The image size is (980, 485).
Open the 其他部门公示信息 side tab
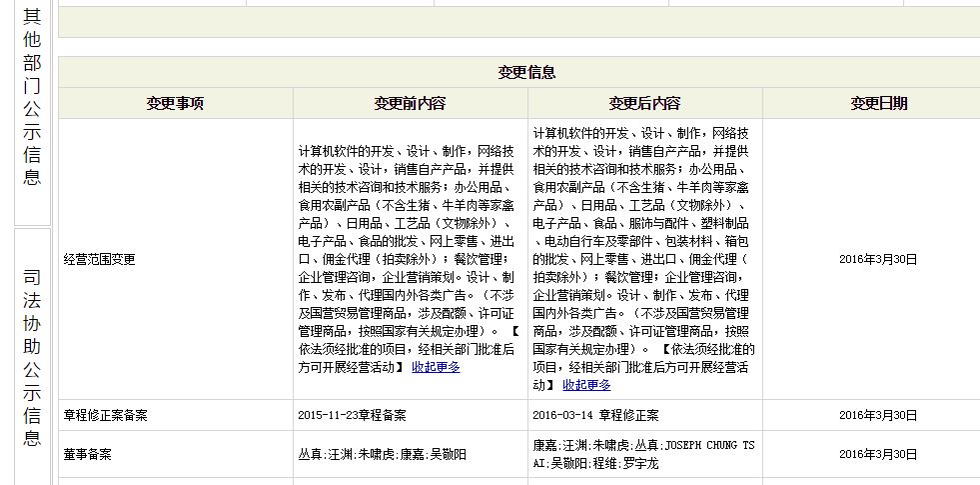31,97
